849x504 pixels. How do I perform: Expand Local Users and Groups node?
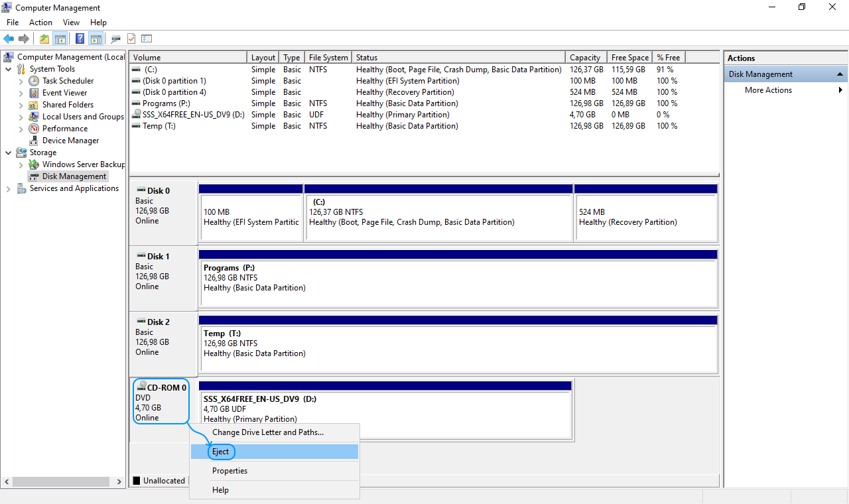coord(21,117)
